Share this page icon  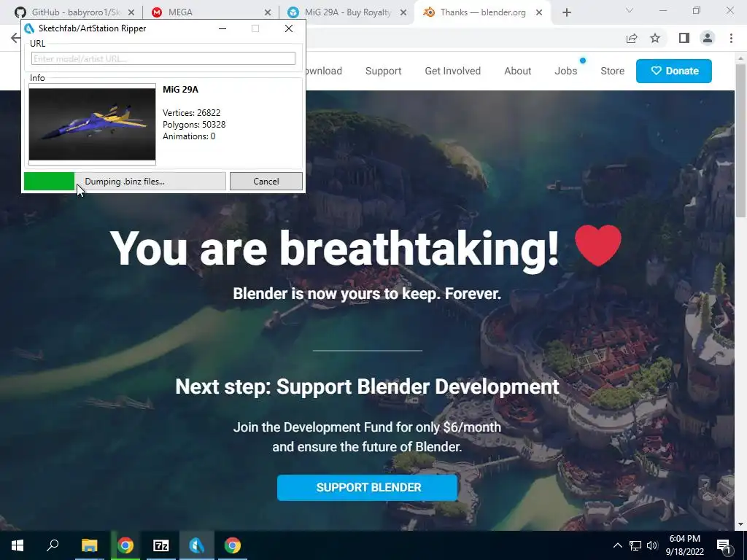[632, 39]
